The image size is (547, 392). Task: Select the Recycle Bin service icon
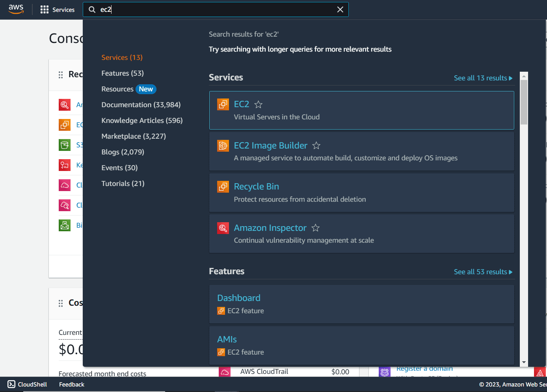(223, 187)
